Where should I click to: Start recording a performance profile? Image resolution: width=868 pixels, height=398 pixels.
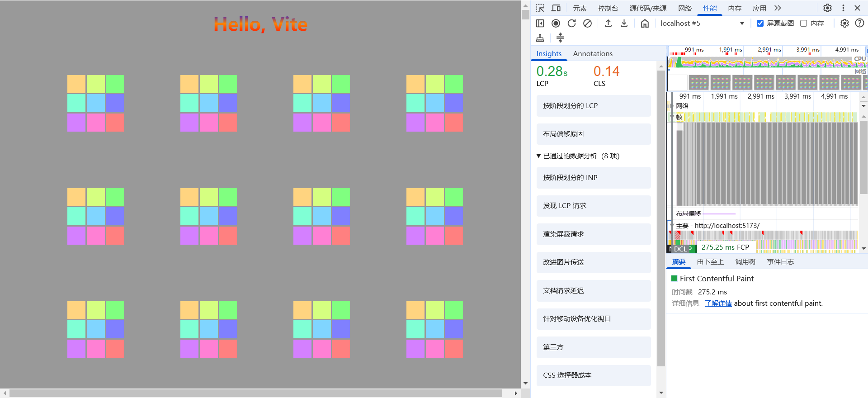pos(556,23)
